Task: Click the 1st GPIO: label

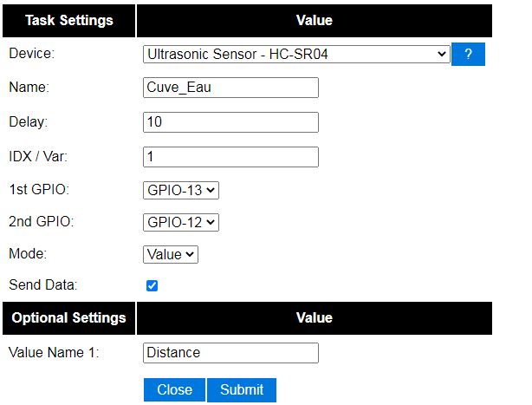Action: 39,189
